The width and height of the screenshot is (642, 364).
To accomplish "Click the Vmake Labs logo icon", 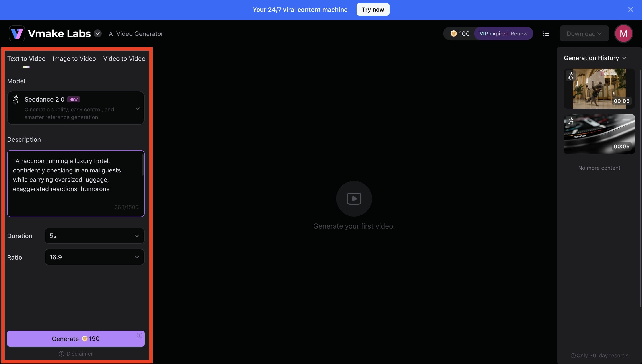I will tap(17, 33).
